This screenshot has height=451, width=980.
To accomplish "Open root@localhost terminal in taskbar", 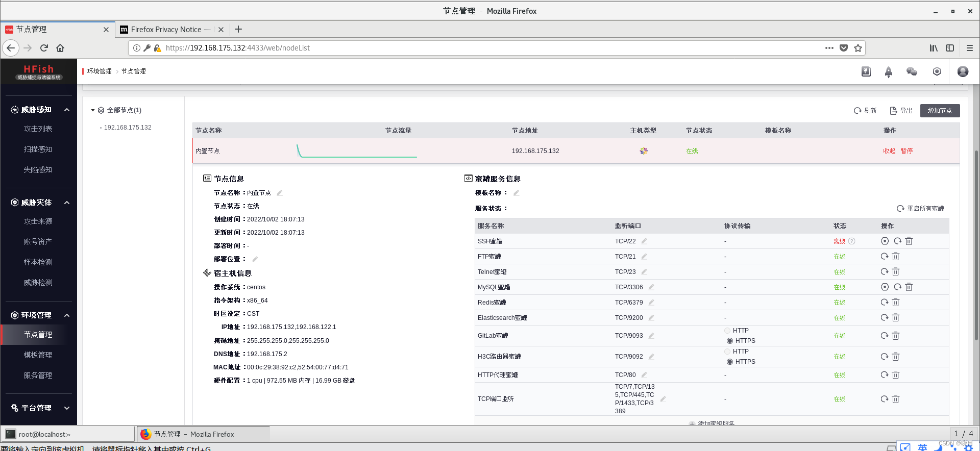I will point(68,434).
